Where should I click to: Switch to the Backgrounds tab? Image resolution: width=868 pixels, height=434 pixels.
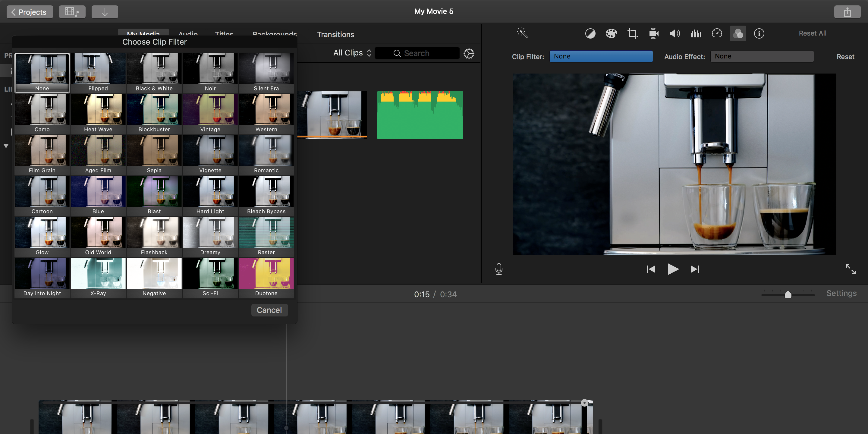(275, 34)
